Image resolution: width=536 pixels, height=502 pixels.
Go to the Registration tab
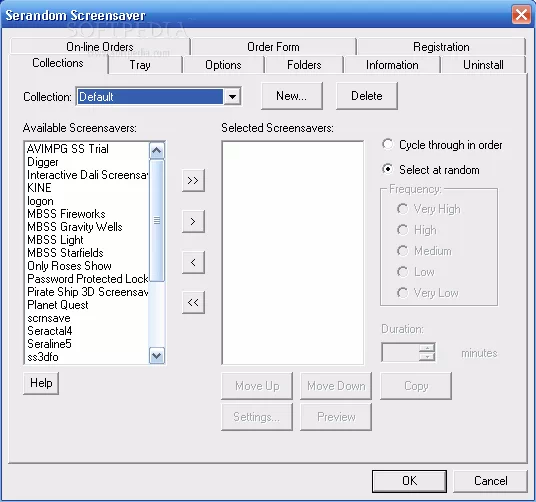point(441,46)
